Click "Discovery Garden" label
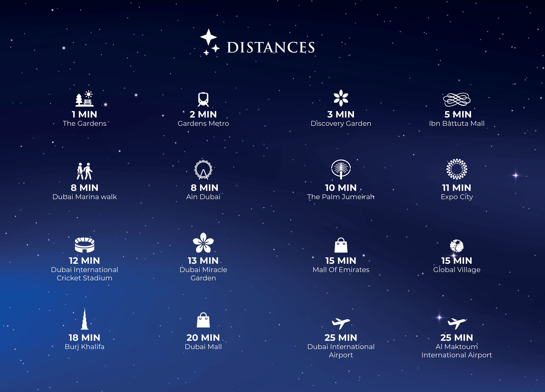Image resolution: width=545 pixels, height=392 pixels. coord(341,124)
